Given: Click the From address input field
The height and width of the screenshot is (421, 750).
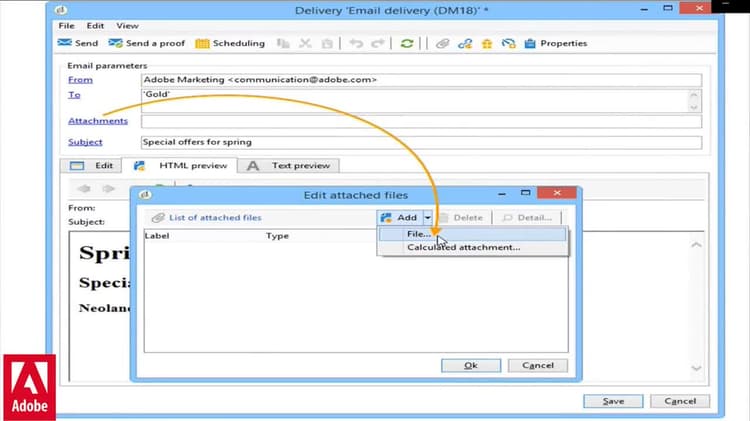Looking at the screenshot, I should (421, 80).
